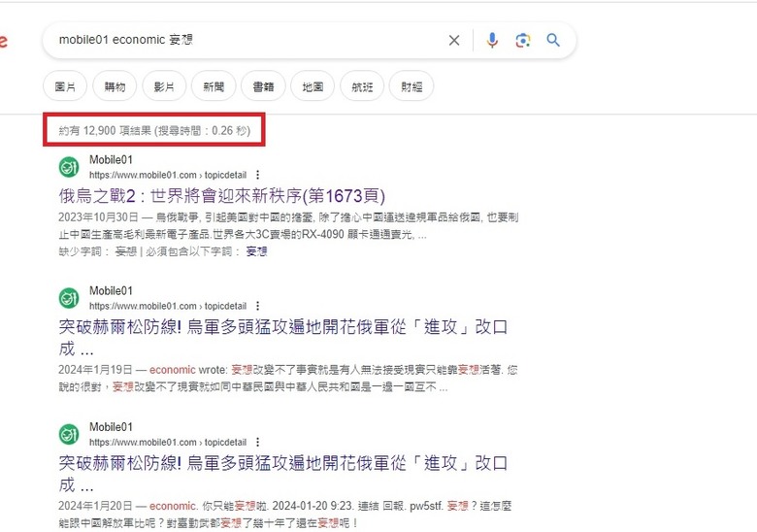Switch to the 新聞 filter

click(x=214, y=86)
